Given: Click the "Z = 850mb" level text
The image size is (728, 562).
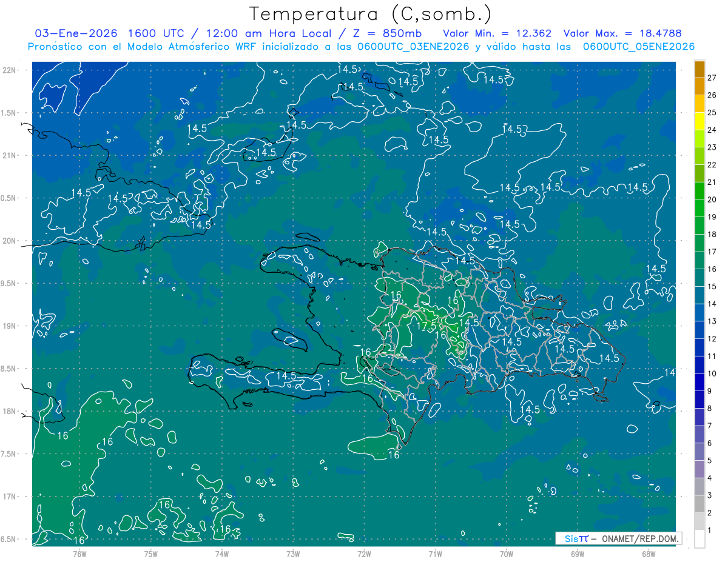Looking at the screenshot, I should coord(386,33).
